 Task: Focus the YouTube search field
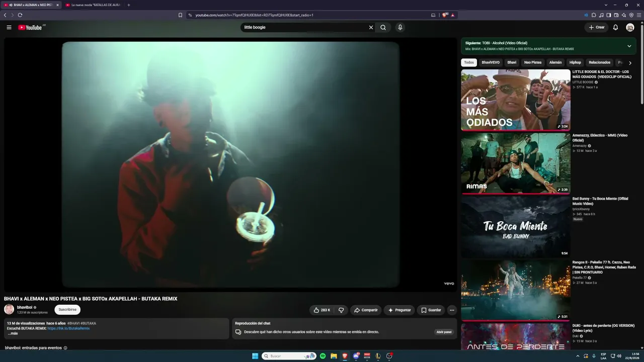pyautogui.click(x=304, y=28)
